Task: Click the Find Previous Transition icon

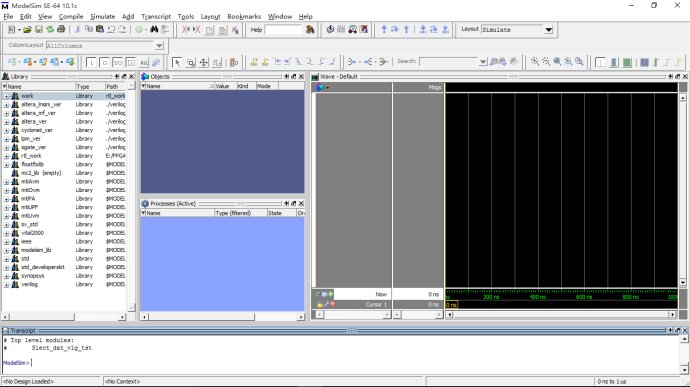Action: point(277,62)
